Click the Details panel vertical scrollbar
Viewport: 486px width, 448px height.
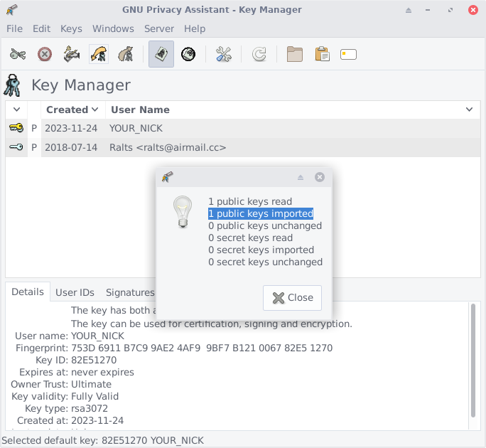point(473,359)
